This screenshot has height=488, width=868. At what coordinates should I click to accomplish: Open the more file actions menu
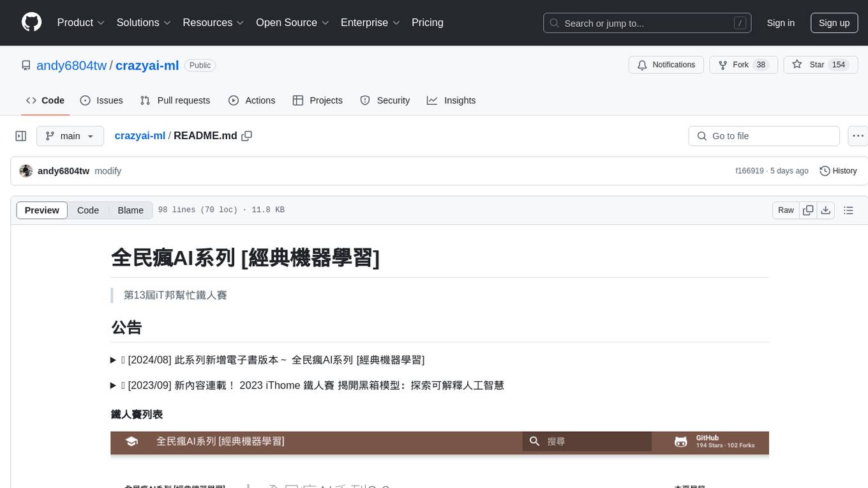858,136
